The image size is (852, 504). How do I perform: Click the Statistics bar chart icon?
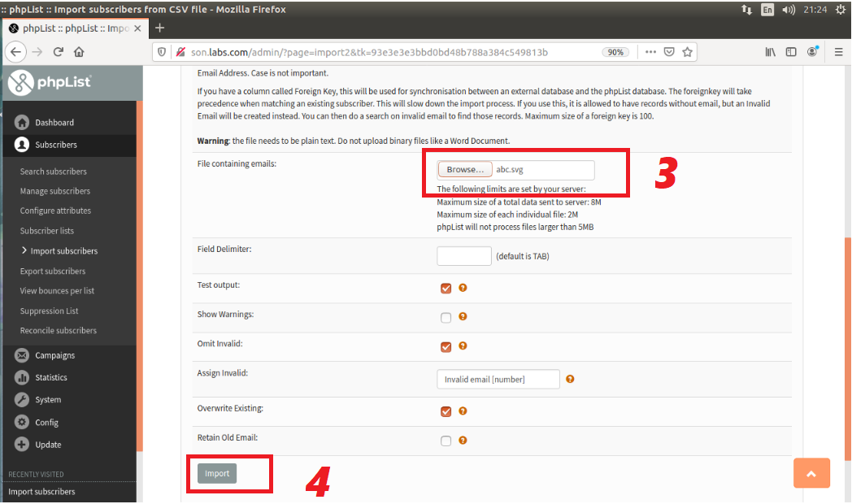click(22, 377)
